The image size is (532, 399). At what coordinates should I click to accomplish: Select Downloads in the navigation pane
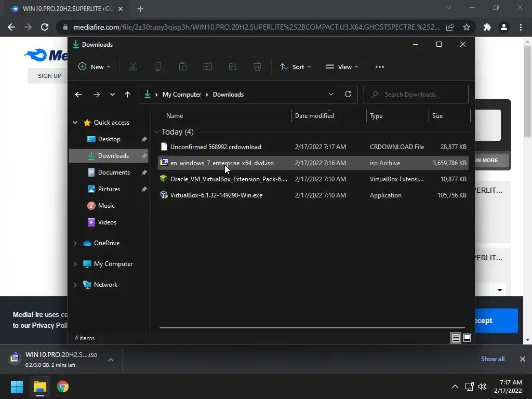pyautogui.click(x=109, y=156)
